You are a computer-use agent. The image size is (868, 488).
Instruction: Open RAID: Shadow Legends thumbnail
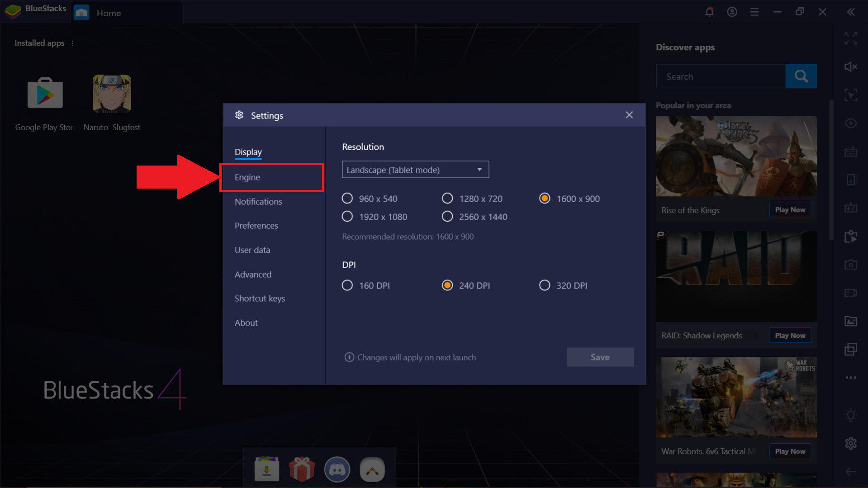(x=736, y=276)
